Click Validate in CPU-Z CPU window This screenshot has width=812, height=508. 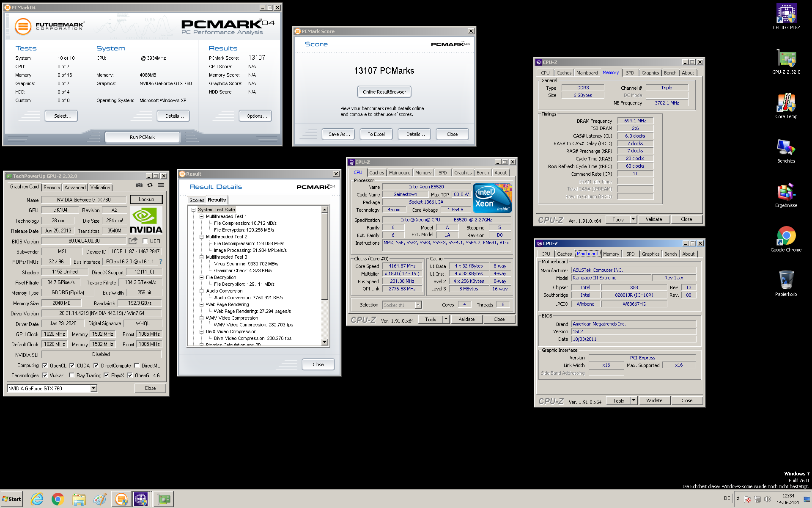pos(466,319)
